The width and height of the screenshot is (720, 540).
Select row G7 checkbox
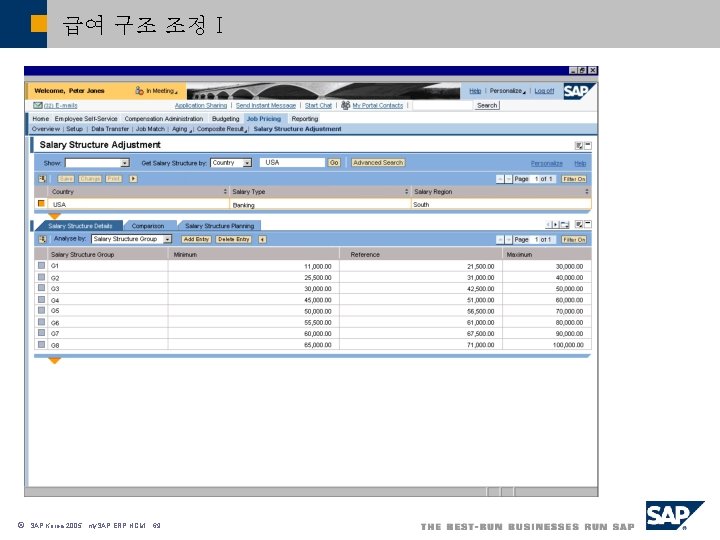pyautogui.click(x=41, y=333)
